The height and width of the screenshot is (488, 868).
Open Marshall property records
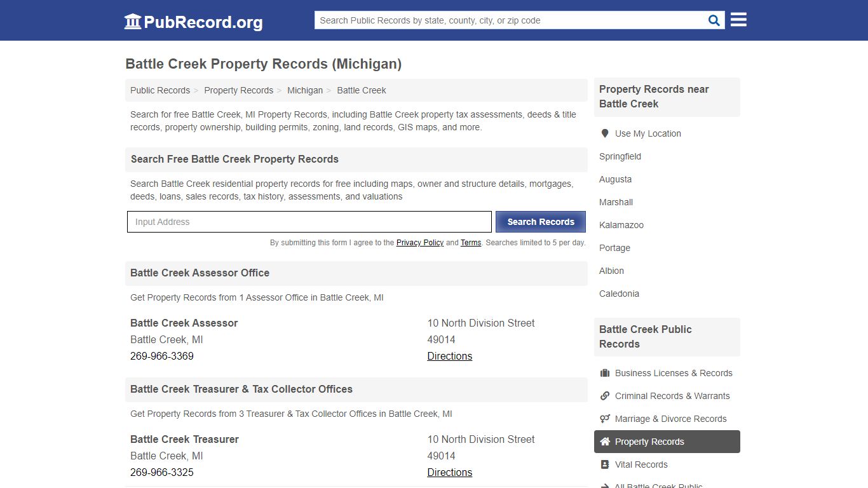[x=616, y=202]
